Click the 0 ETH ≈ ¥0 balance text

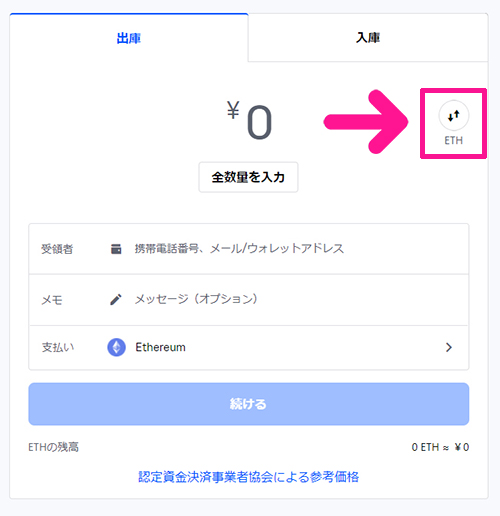pos(440,447)
